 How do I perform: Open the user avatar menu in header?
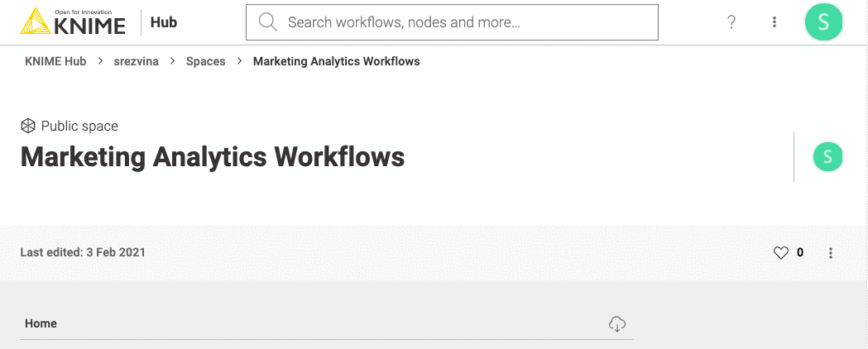click(x=823, y=22)
